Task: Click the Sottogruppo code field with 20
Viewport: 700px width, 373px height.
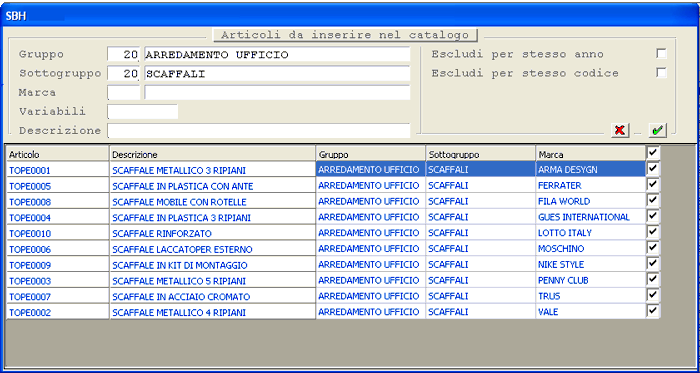Action: tap(124, 74)
